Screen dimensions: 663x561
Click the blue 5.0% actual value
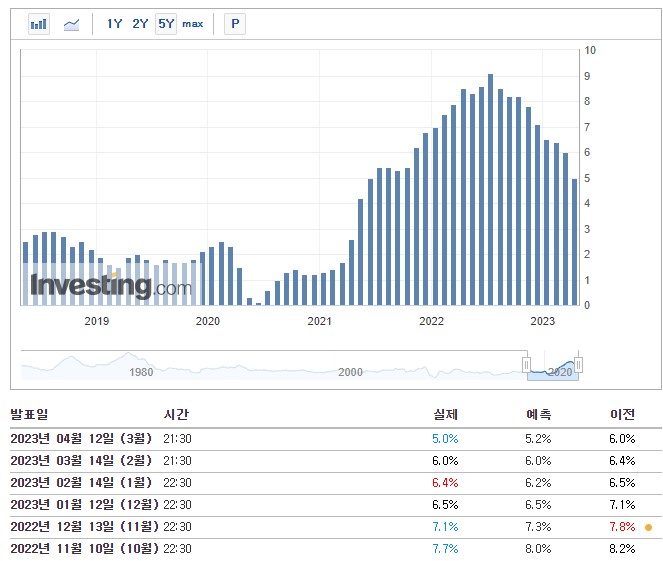tap(445, 439)
